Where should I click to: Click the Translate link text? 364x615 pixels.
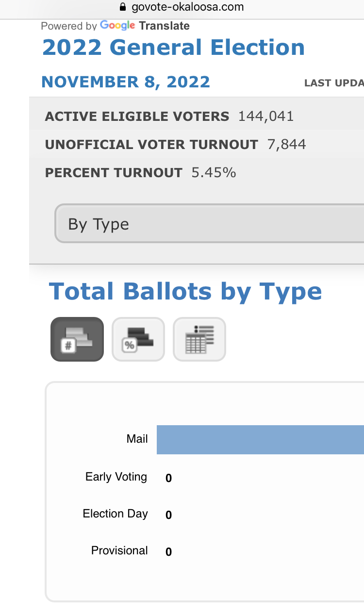point(165,26)
